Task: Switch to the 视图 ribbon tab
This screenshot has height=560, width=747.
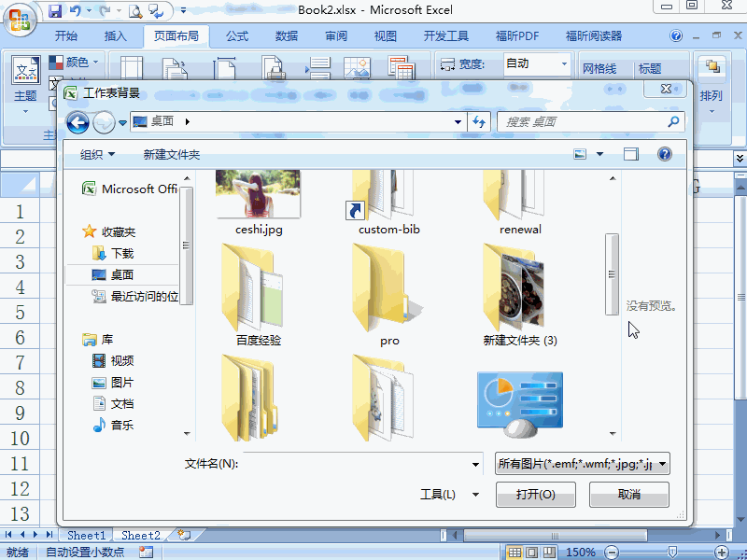Action: point(386,36)
